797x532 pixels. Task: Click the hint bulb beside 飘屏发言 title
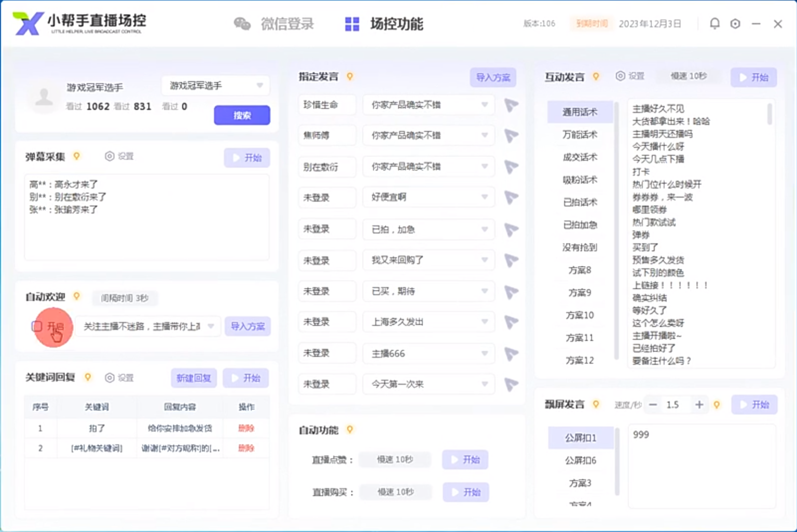596,404
